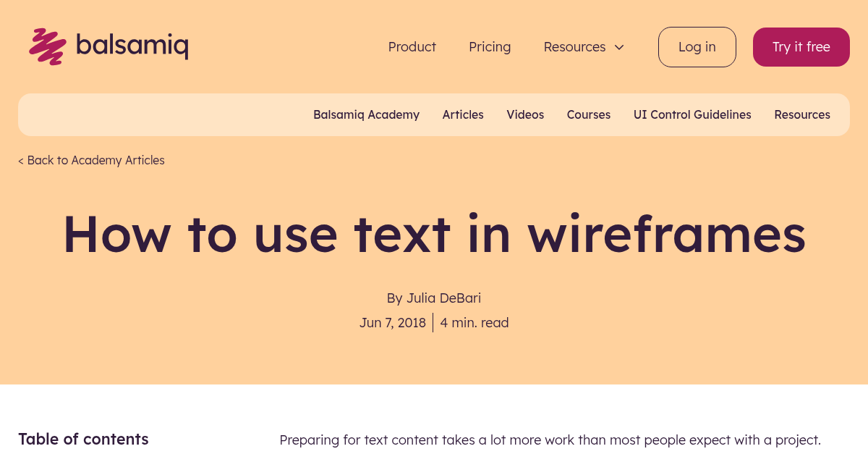This screenshot has height=454, width=868.
Task: Open UI Control Guidelines
Action: (x=692, y=114)
